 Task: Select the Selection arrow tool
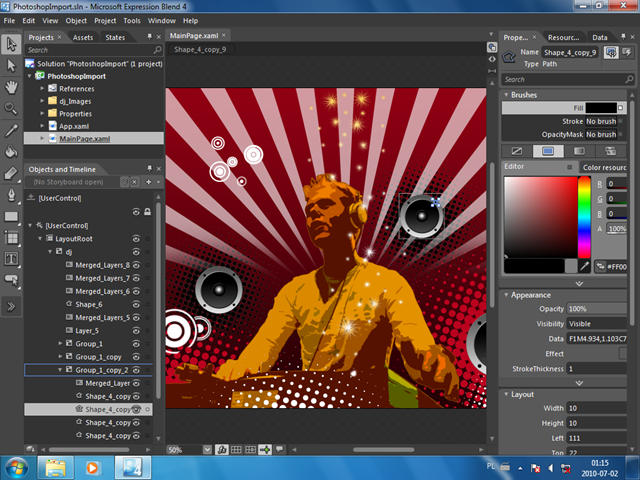point(11,44)
